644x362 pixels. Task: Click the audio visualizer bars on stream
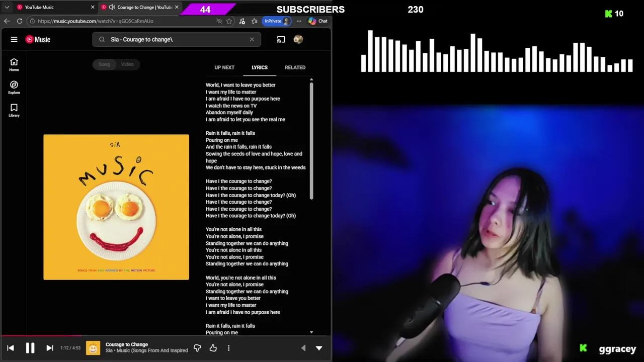click(x=497, y=51)
